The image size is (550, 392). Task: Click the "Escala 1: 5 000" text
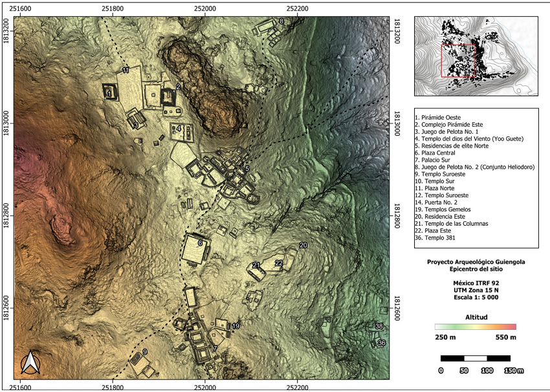click(476, 298)
